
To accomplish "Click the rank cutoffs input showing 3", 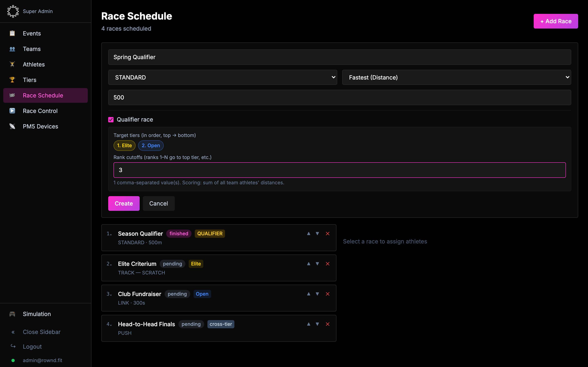I will [x=340, y=170].
